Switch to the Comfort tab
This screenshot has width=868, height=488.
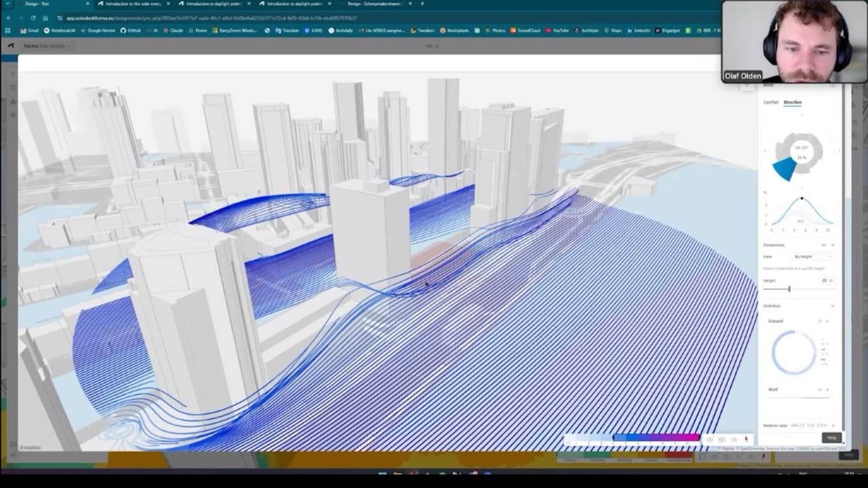tap(771, 102)
